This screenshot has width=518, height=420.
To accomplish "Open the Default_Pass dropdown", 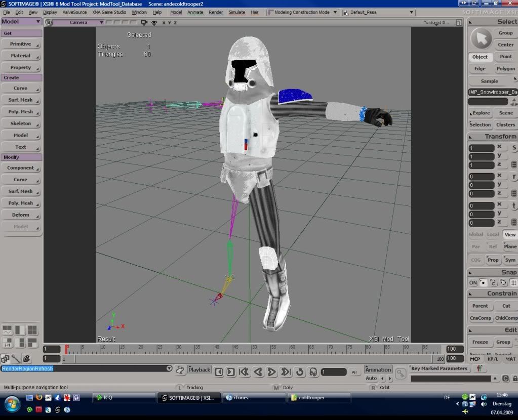I will click(379, 12).
